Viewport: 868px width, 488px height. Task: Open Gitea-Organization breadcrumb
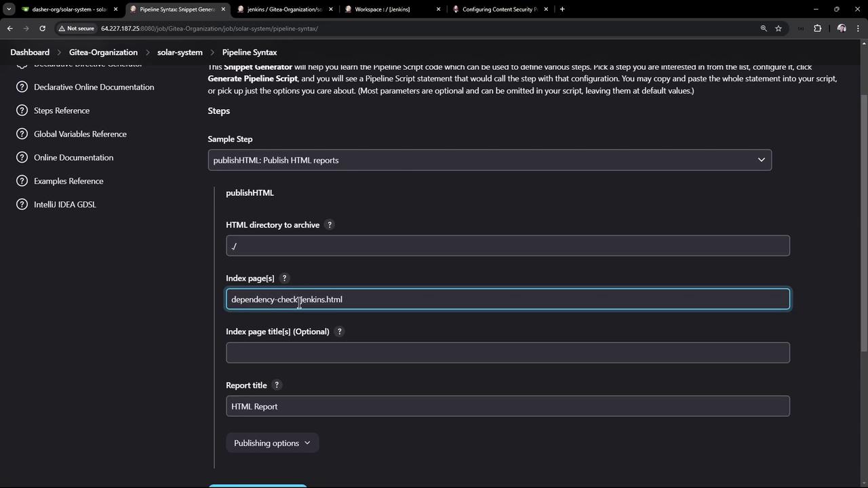(103, 52)
